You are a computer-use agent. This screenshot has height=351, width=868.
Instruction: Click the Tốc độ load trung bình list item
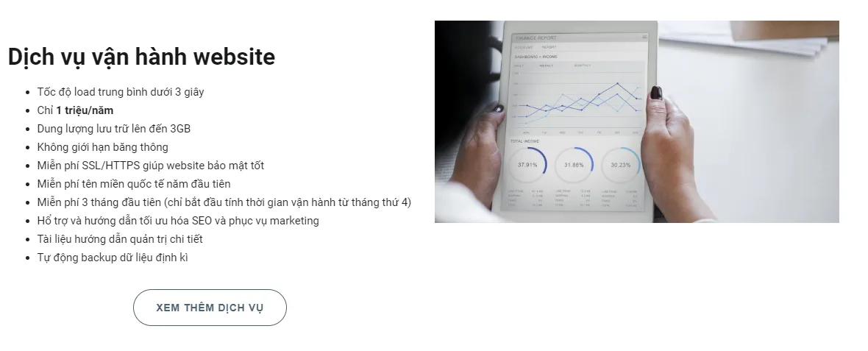[121, 92]
